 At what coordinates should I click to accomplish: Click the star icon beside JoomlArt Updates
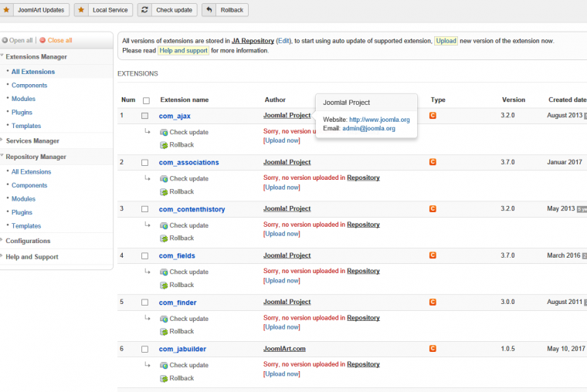[x=7, y=10]
